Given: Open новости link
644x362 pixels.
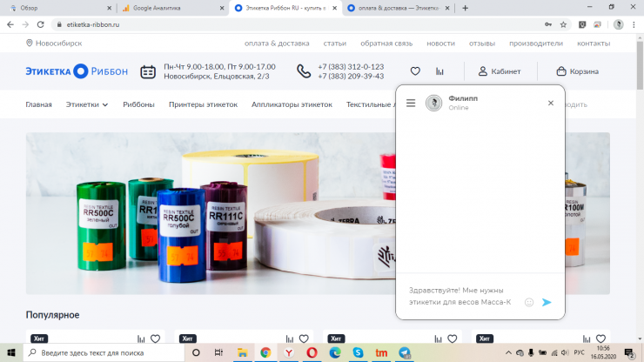Looking at the screenshot, I should pyautogui.click(x=440, y=44).
